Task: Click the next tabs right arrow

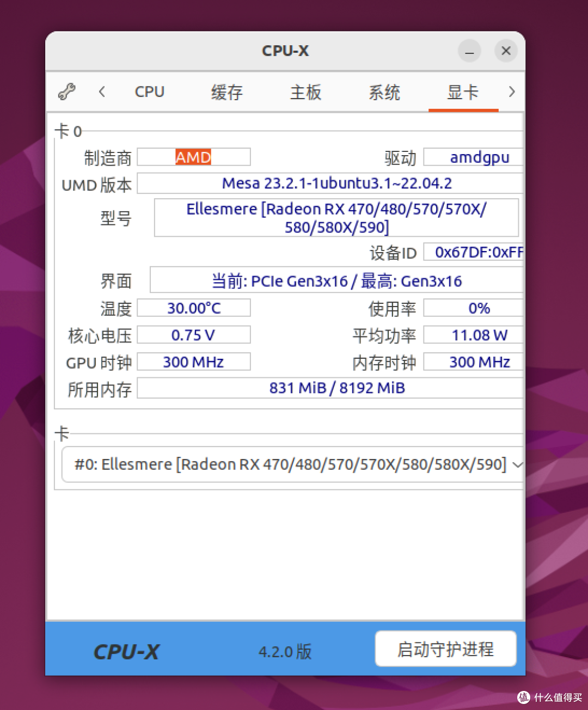Action: (511, 91)
